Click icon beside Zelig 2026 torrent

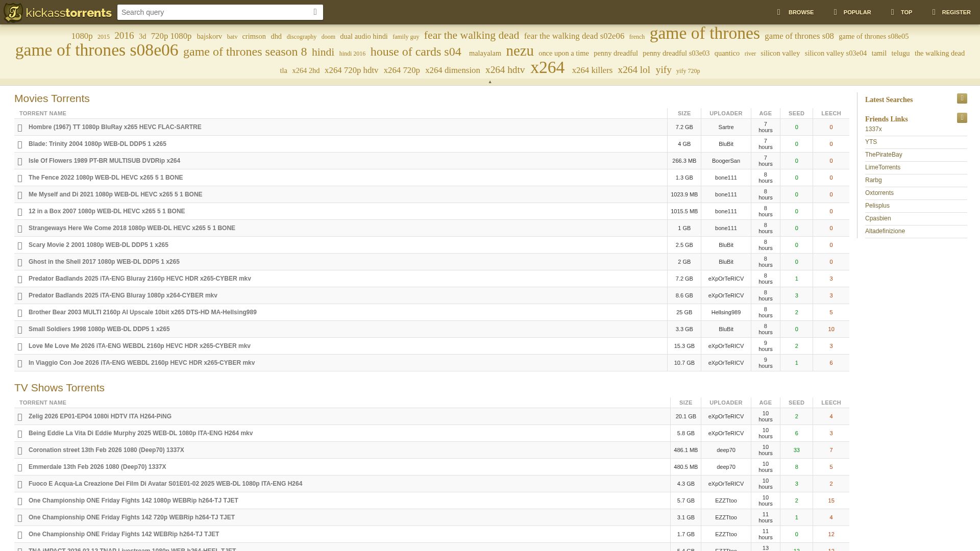(x=20, y=417)
